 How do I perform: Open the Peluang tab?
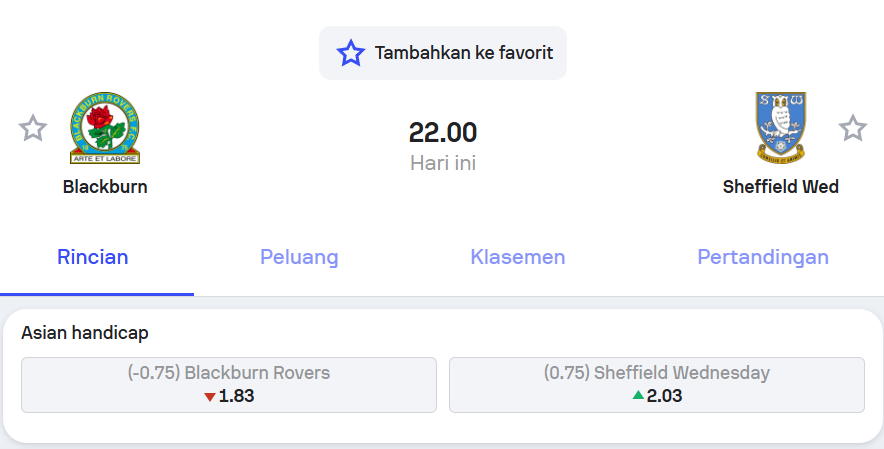tap(299, 257)
